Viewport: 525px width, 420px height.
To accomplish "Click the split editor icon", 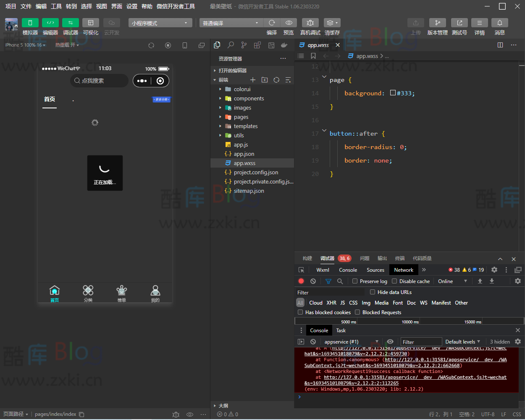I will 500,45.
